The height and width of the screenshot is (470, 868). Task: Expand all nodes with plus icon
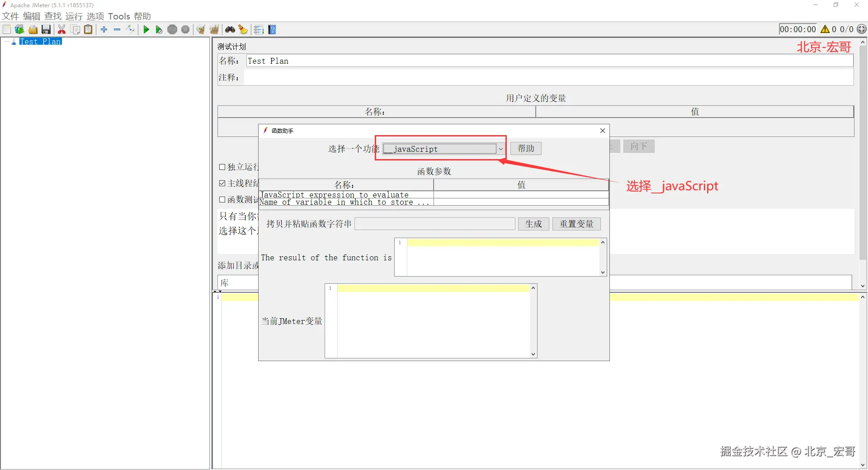click(x=104, y=29)
